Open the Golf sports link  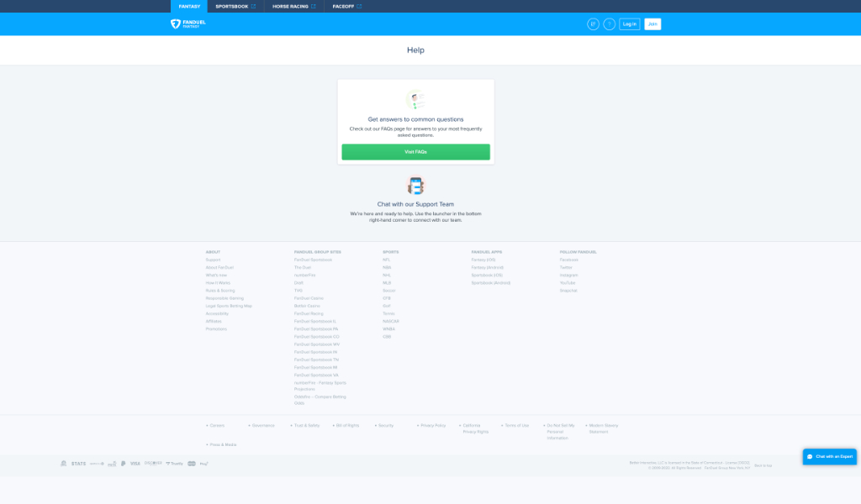(387, 306)
